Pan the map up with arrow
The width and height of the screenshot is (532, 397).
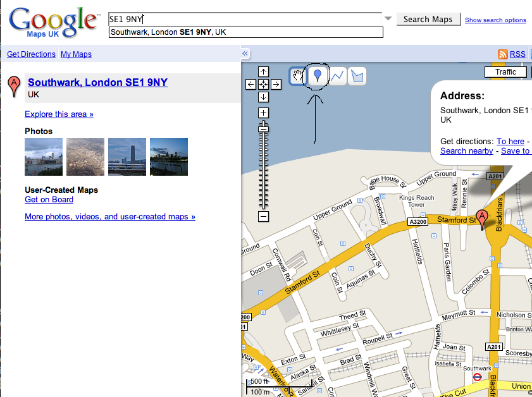264,72
